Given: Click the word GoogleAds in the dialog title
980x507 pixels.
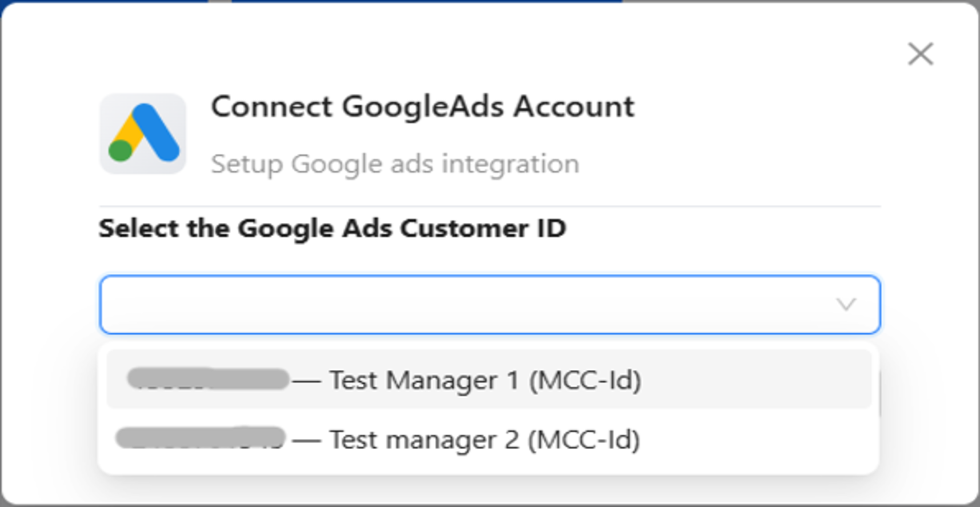Looking at the screenshot, I should point(422,107).
